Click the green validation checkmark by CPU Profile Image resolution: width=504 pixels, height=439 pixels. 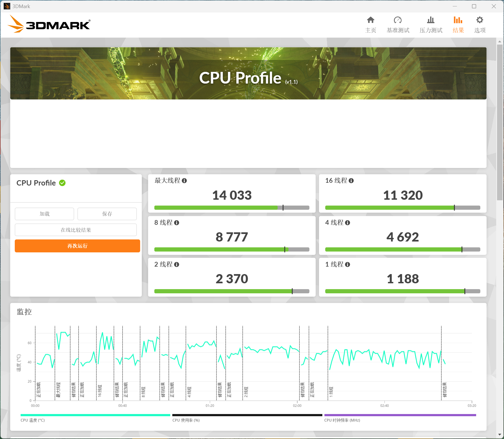tap(62, 183)
